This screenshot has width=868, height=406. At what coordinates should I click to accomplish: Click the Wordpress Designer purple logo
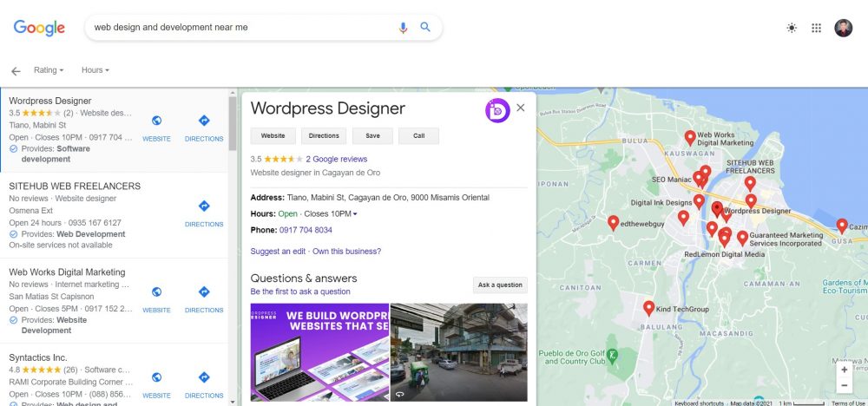(x=497, y=110)
